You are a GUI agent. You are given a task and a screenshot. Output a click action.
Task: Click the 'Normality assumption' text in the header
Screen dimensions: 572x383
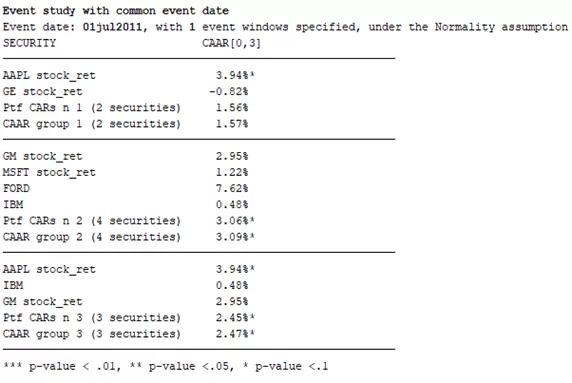pyautogui.click(x=501, y=27)
